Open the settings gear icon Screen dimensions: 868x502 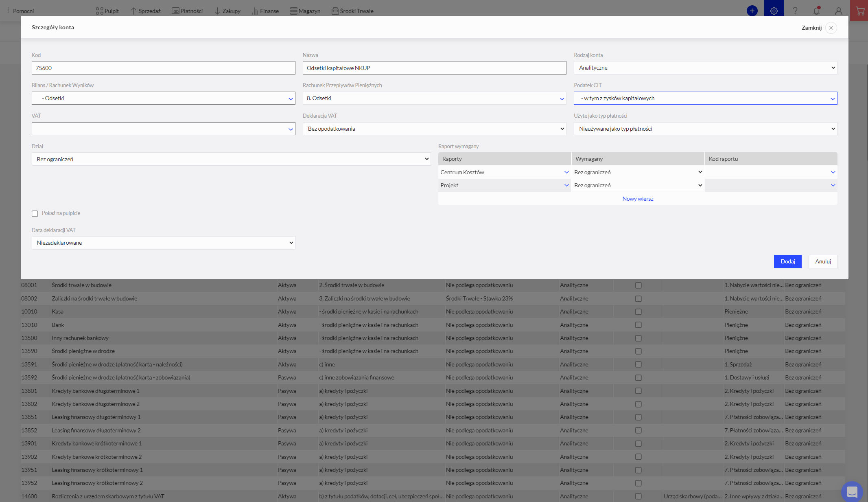tap(774, 11)
